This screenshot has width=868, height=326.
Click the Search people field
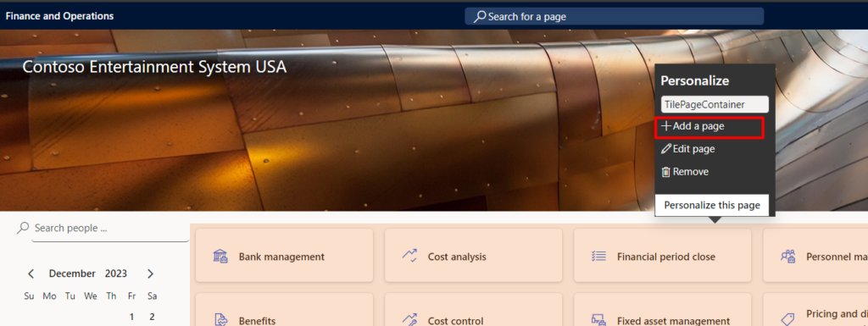tap(111, 229)
